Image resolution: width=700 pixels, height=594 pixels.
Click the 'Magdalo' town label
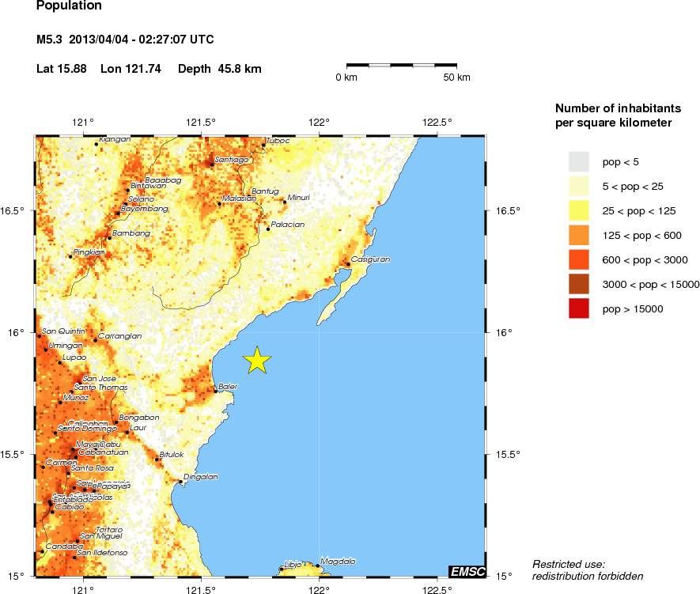click(338, 561)
